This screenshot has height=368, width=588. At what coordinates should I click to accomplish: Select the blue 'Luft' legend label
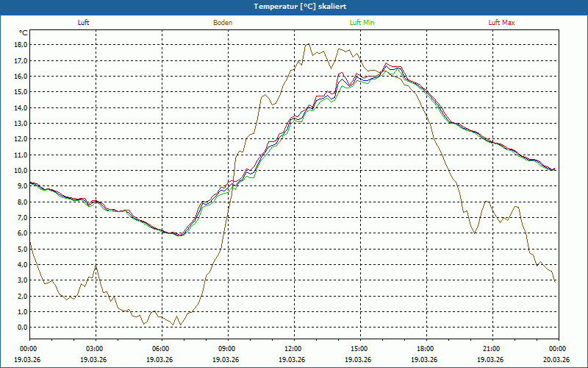coord(83,23)
